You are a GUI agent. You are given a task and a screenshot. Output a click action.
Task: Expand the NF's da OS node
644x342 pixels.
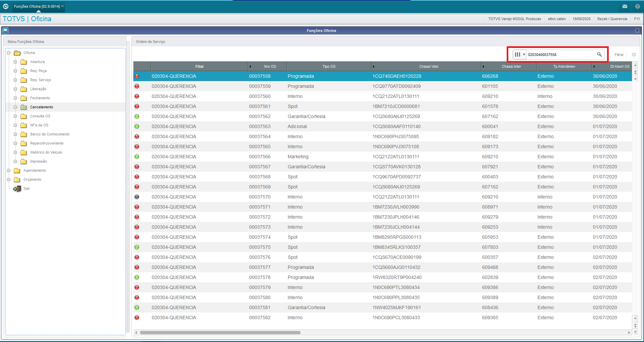(15, 125)
